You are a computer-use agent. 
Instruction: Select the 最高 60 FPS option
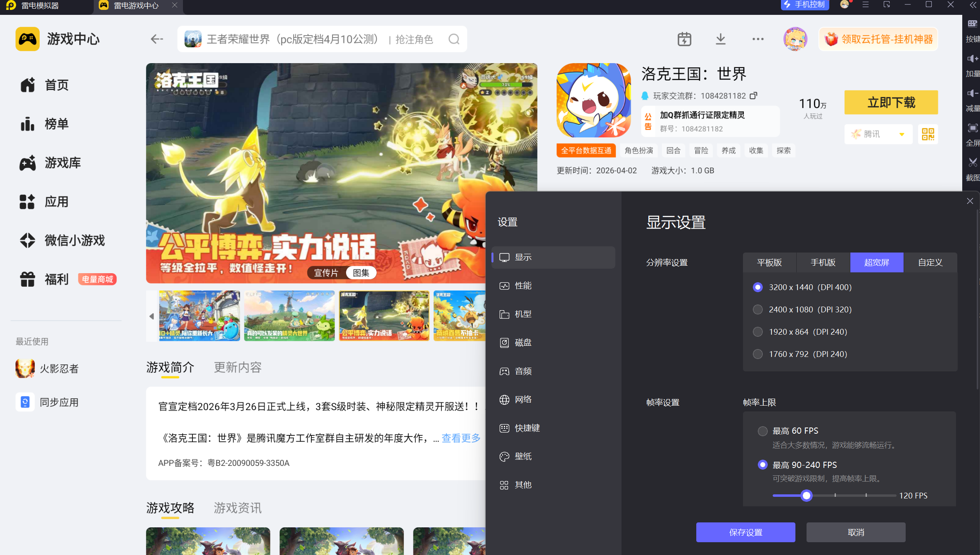tap(763, 431)
